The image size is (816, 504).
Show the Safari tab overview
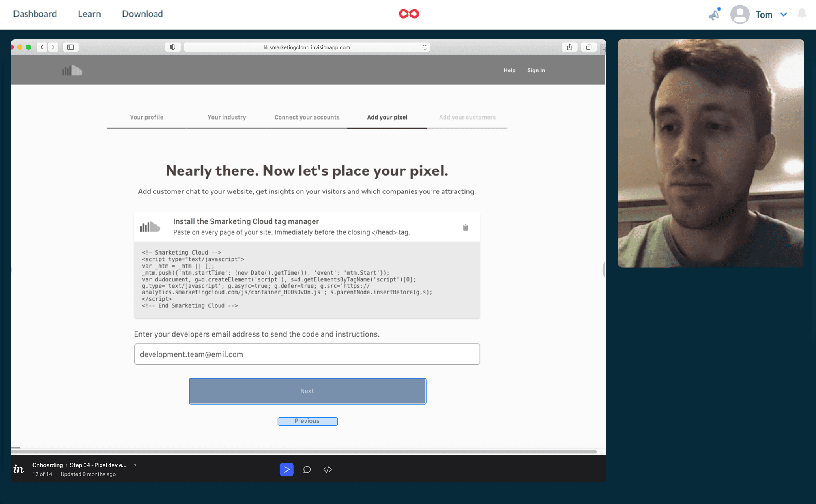pos(589,47)
